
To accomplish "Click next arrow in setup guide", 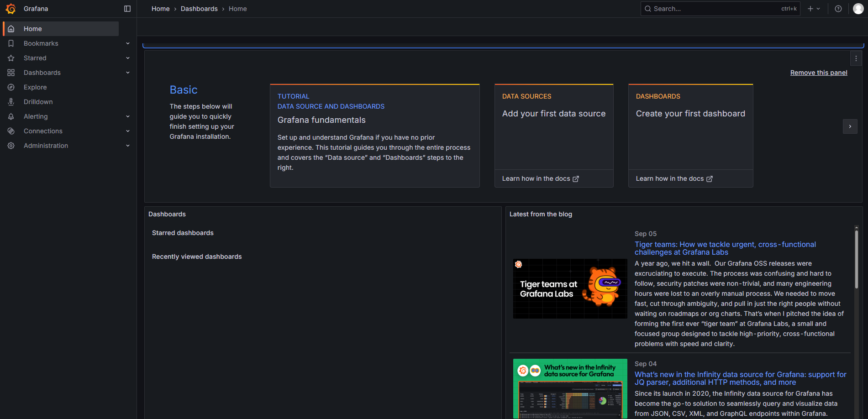I will click(850, 126).
